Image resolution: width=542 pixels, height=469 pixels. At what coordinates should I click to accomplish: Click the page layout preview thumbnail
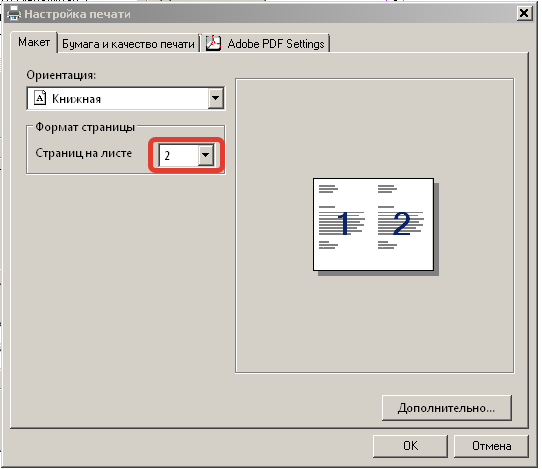click(373, 224)
